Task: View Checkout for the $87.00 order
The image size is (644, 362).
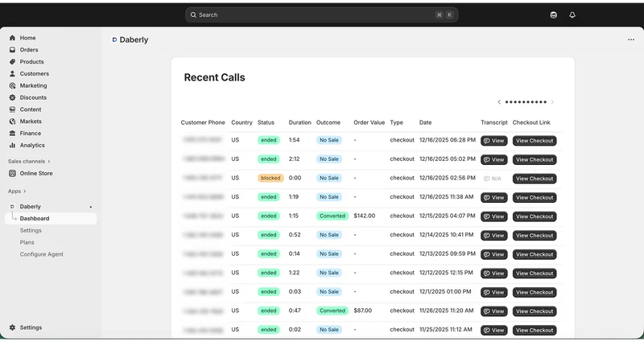Action: 535,311
